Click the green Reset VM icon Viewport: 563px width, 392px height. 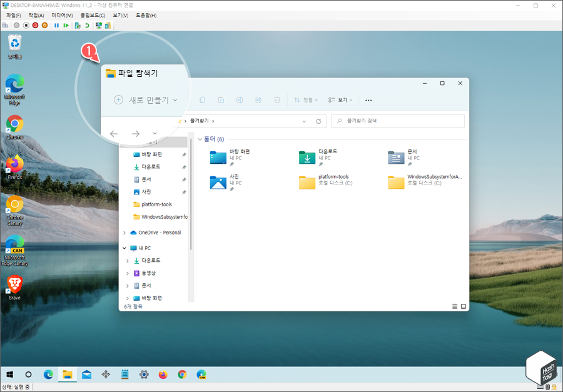coord(66,26)
